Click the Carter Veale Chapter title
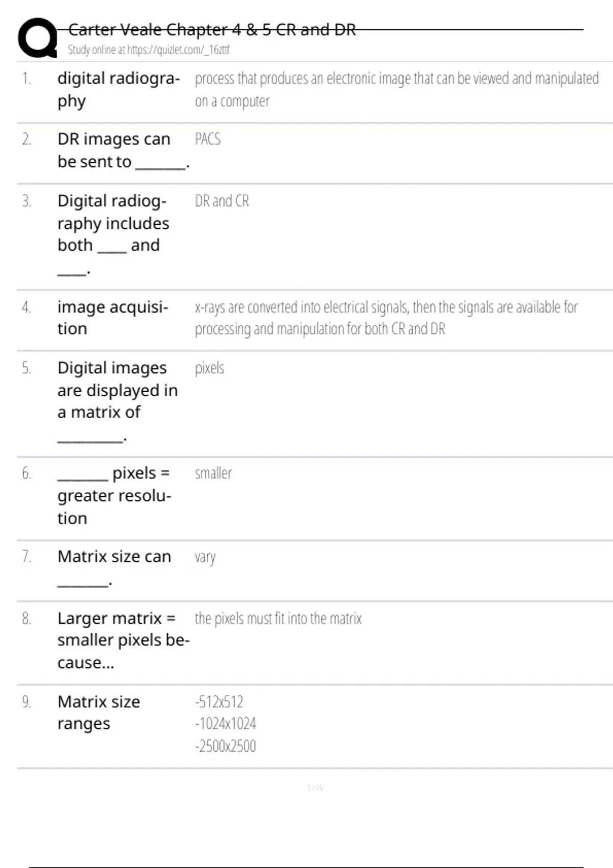The height and width of the screenshot is (868, 613). click(x=212, y=30)
